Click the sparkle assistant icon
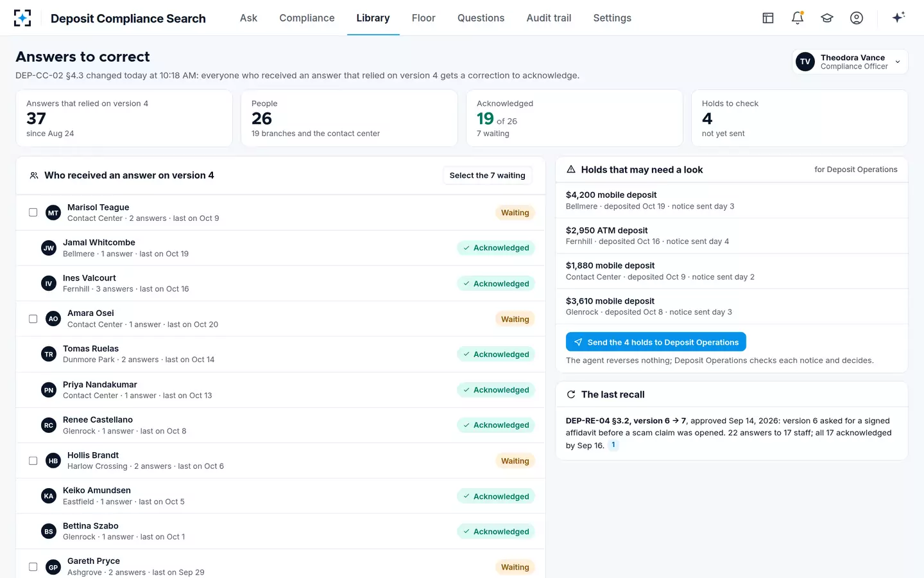The width and height of the screenshot is (924, 578). (x=898, y=17)
